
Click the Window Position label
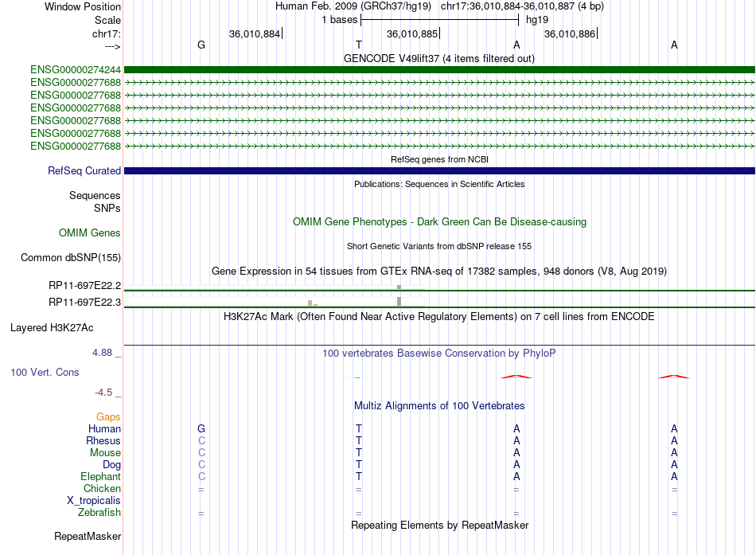tap(83, 6)
